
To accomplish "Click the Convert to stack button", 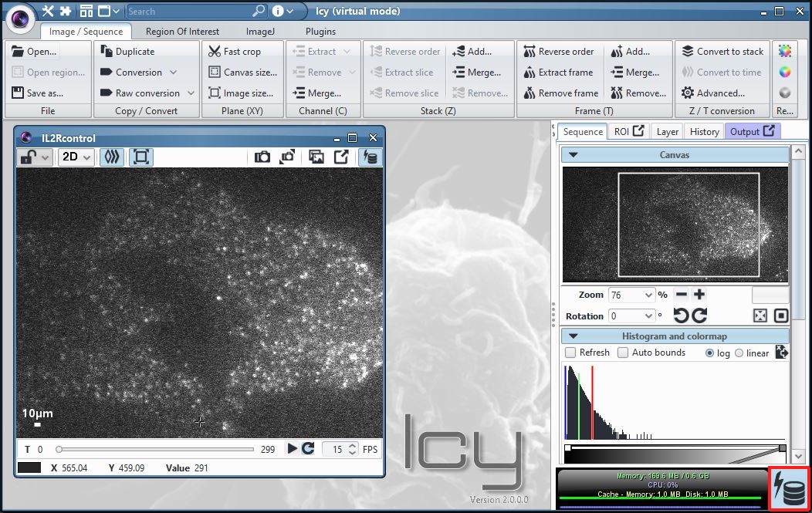I will coord(722,51).
